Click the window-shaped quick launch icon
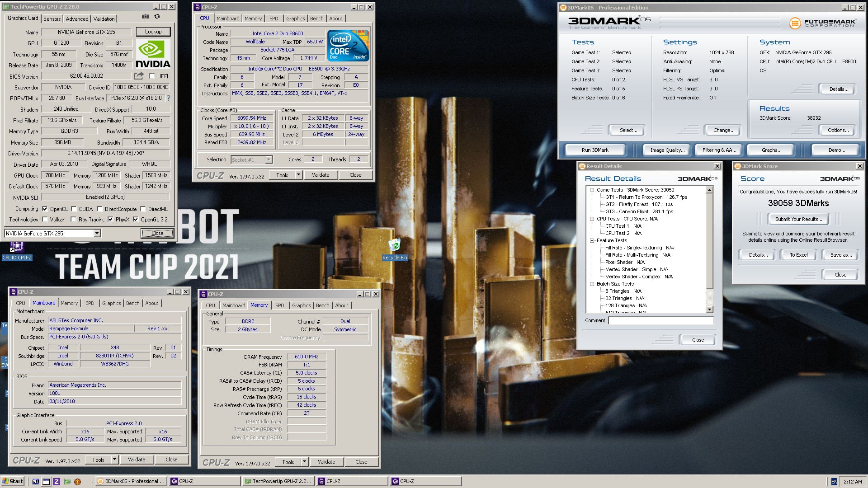This screenshot has width=868, height=488. (x=46, y=482)
